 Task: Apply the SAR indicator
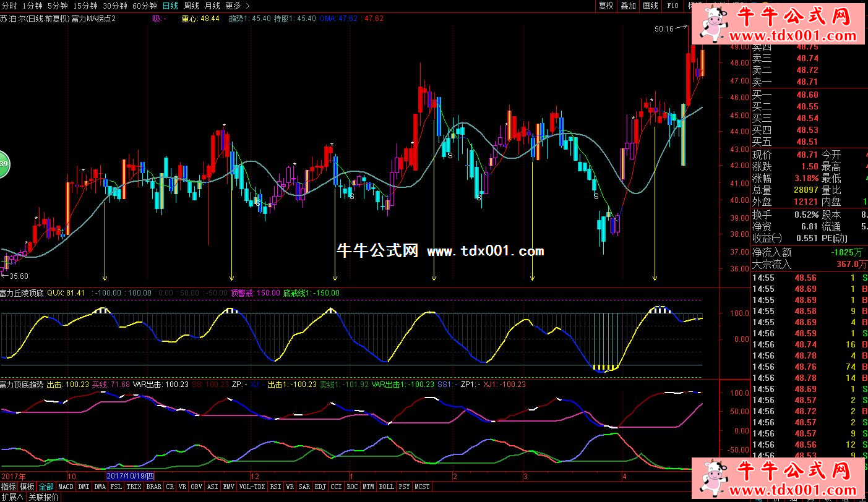pyautogui.click(x=304, y=487)
